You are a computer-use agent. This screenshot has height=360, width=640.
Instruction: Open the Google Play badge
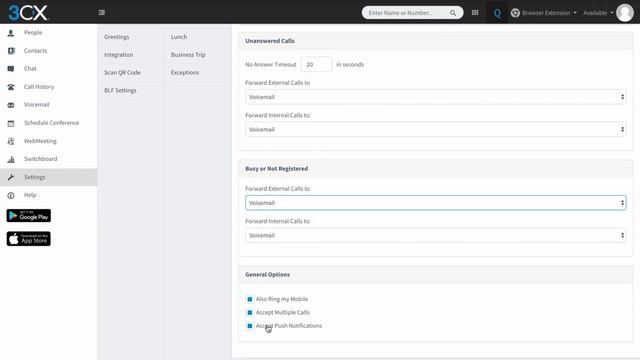click(x=29, y=216)
